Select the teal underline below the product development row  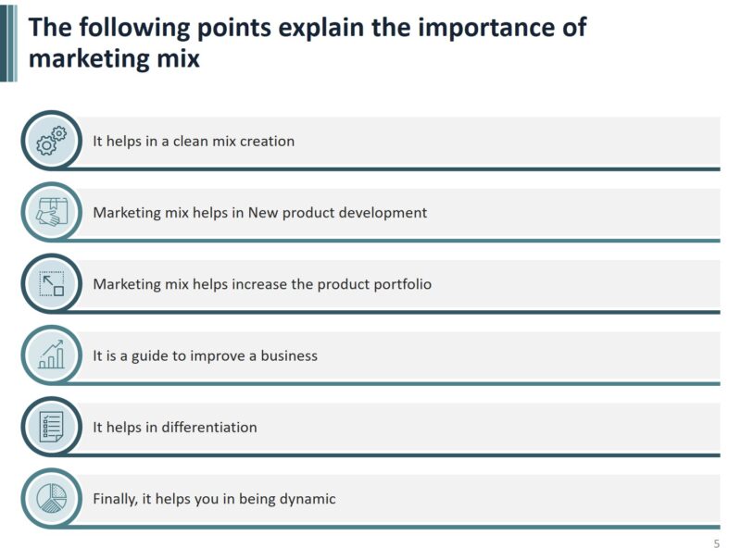coord(398,241)
